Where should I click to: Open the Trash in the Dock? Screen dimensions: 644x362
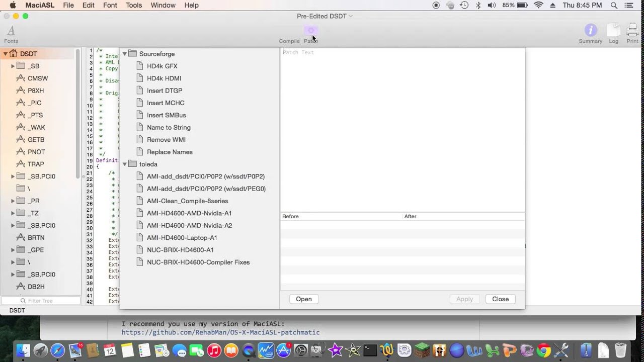point(621,350)
